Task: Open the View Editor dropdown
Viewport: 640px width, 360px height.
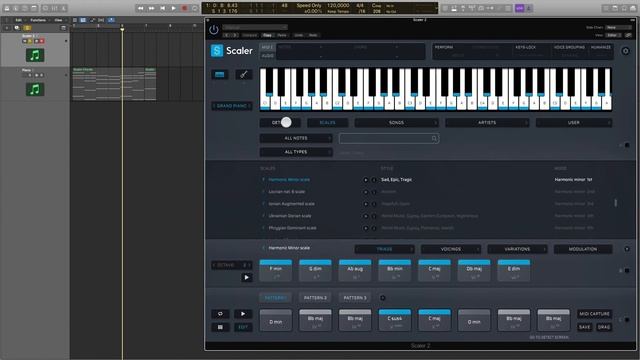Action: pos(613,36)
